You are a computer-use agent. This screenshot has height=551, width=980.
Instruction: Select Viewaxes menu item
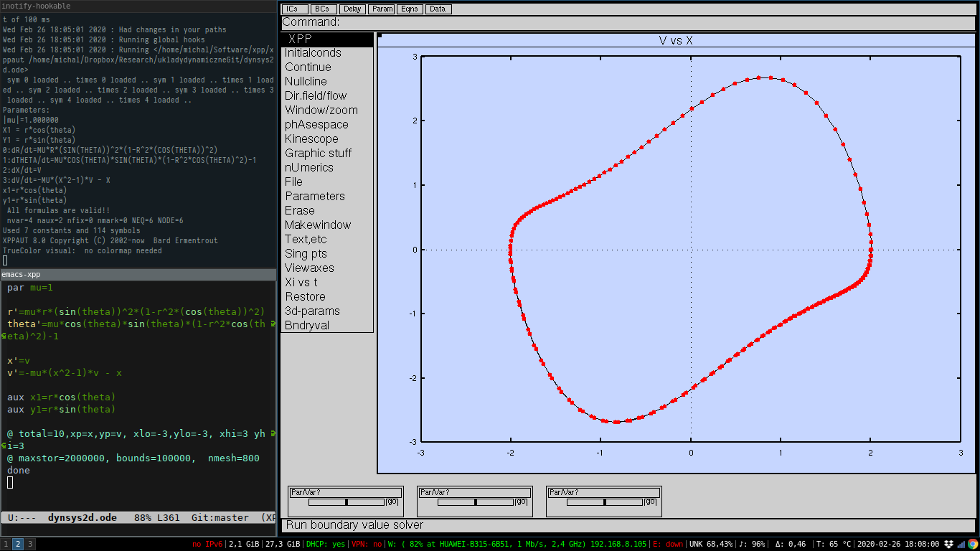[x=327, y=268]
